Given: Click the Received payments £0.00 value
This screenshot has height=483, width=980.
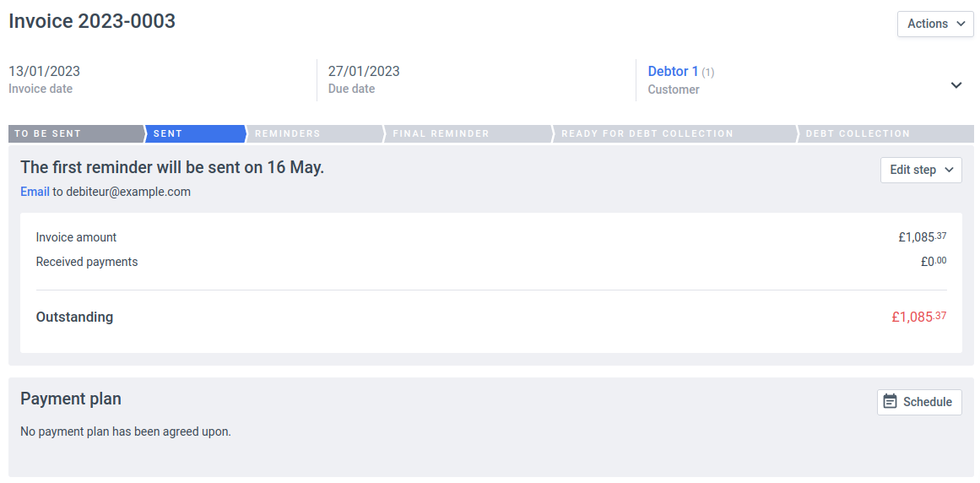Looking at the screenshot, I should click(x=933, y=262).
